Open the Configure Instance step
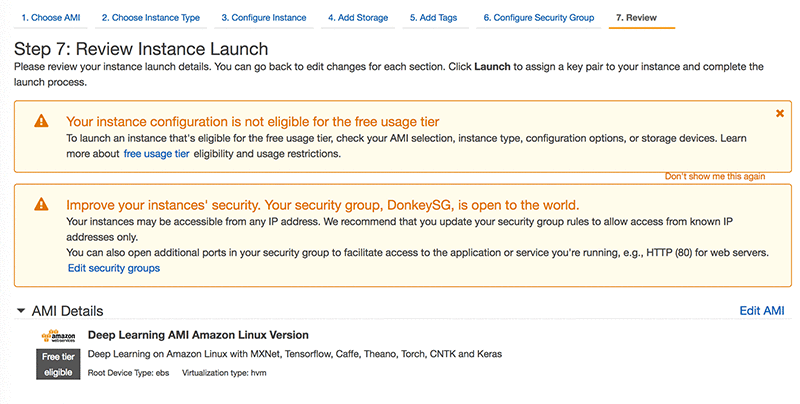 point(262,18)
